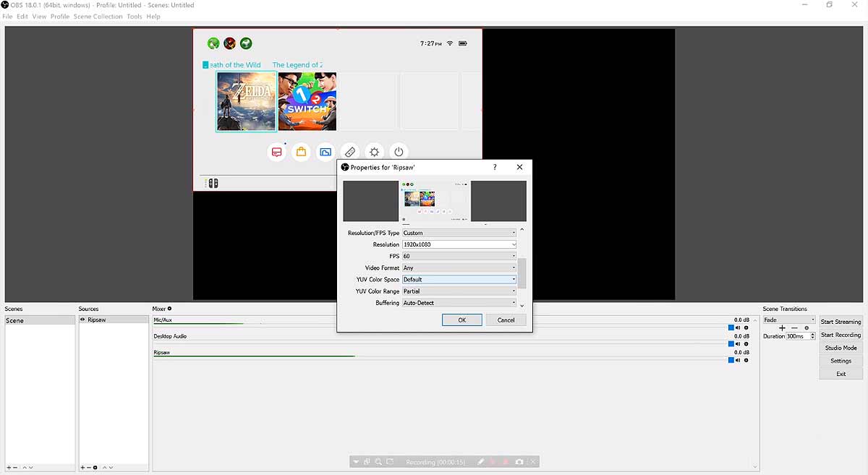
Task: Mute the Ripsaw audio with its speaker icon
Action: 739,360
